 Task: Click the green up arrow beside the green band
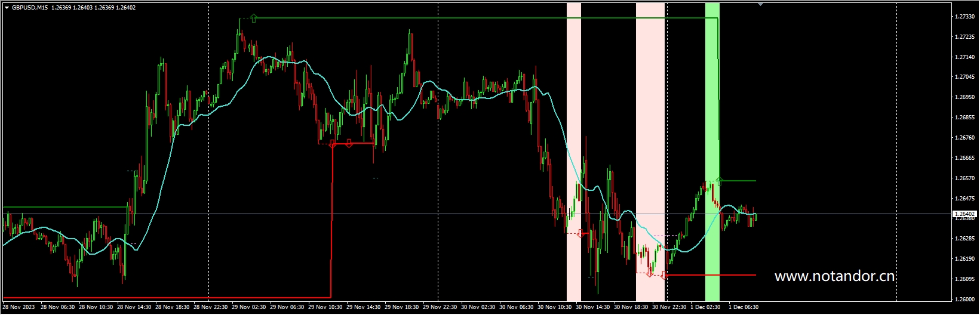720,181
